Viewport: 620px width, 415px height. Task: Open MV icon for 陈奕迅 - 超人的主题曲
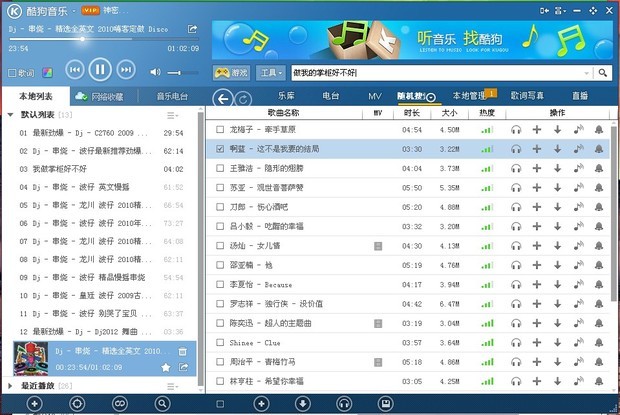tap(378, 323)
